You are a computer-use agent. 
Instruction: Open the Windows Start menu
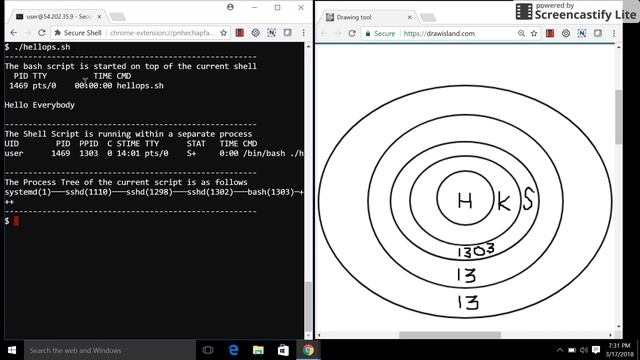pyautogui.click(x=12, y=350)
